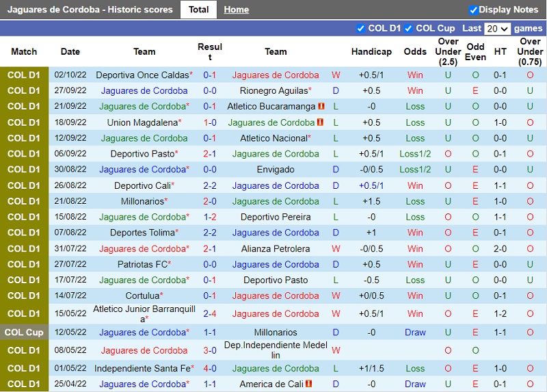Click Independiente Santa Fe team name
547x392 pixels.
pos(144,368)
